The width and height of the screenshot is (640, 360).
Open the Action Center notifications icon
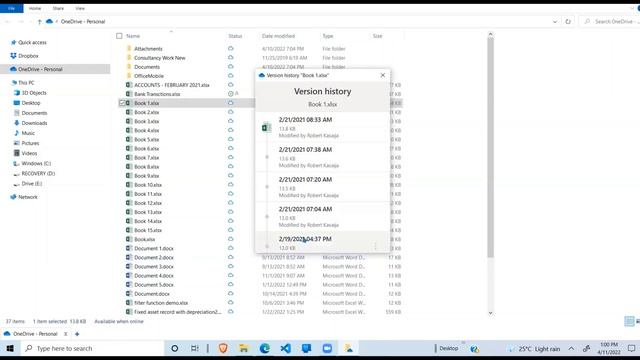click(632, 349)
